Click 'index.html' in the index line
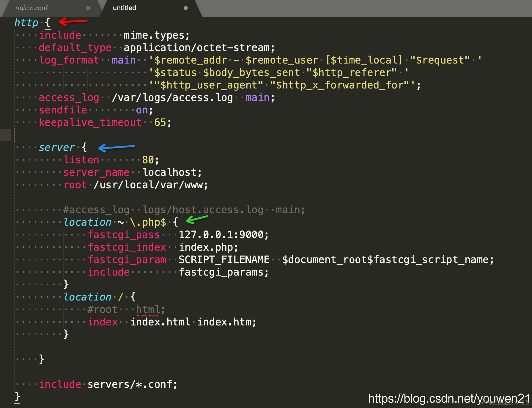532x408 pixels. tap(160, 322)
